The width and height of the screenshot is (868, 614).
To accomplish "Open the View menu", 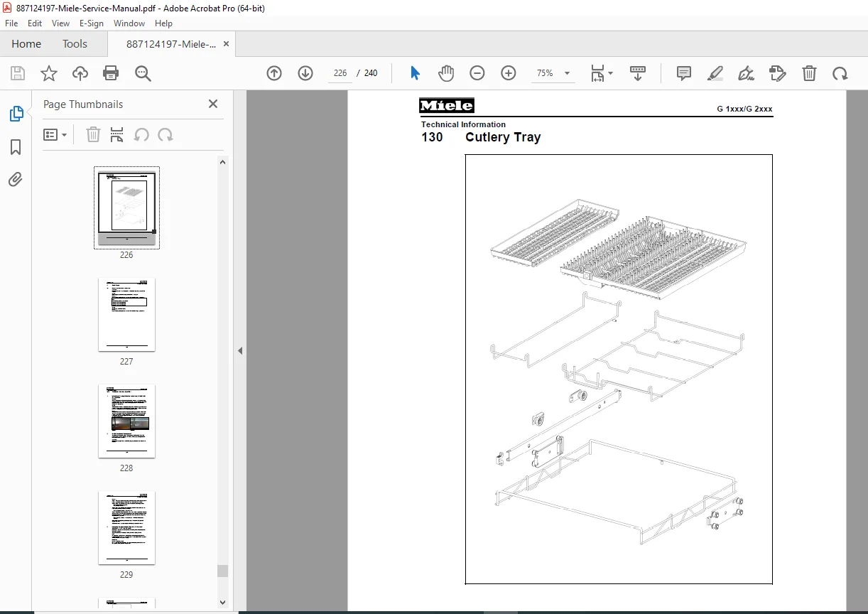I will coord(60,23).
